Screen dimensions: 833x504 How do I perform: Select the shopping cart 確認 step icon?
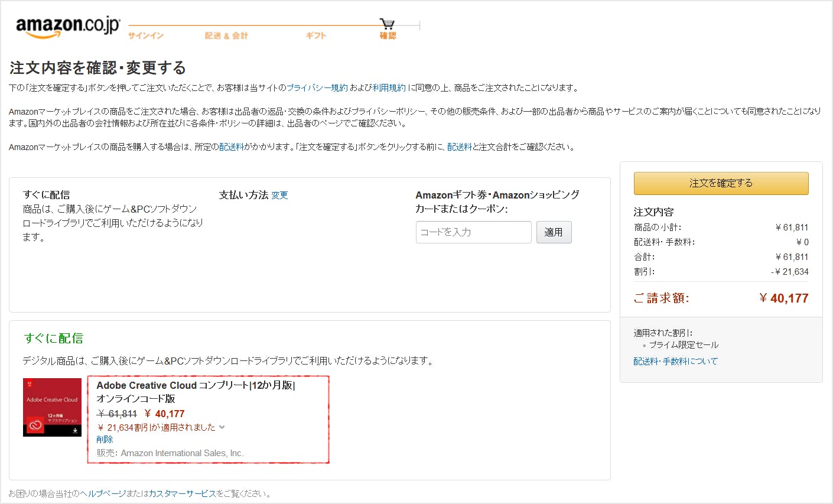[387, 24]
